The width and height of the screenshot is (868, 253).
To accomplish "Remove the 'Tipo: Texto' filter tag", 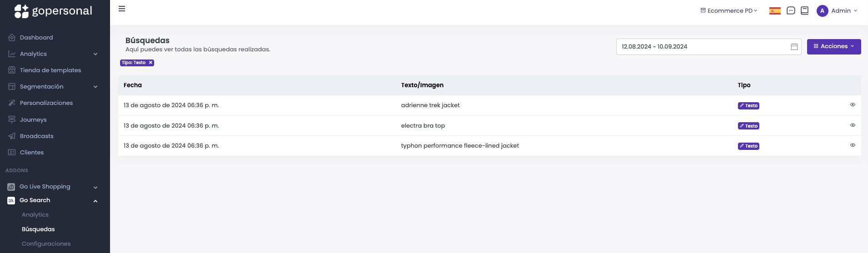I will pyautogui.click(x=151, y=63).
